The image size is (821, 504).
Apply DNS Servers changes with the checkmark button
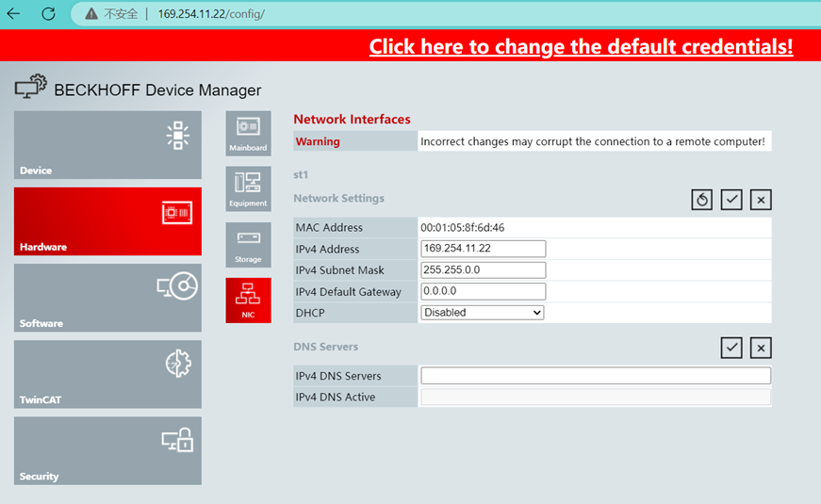[731, 348]
